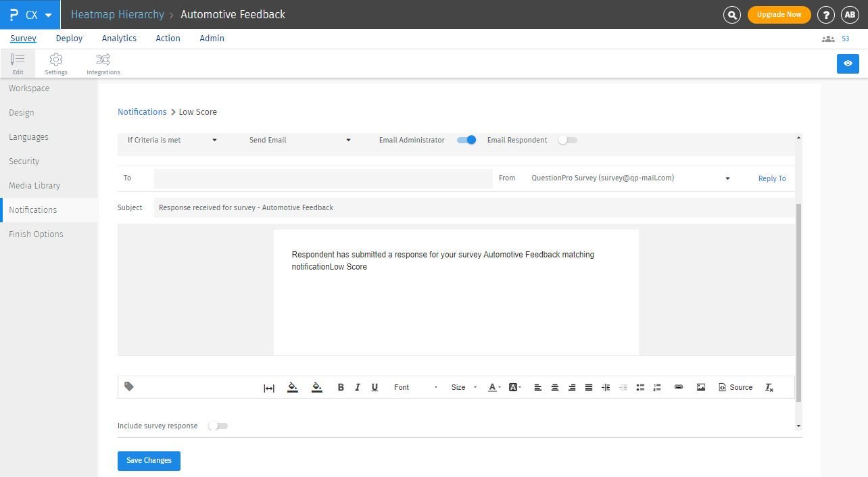Turn off Email Administrator toggle
The height and width of the screenshot is (477, 868).
point(466,140)
